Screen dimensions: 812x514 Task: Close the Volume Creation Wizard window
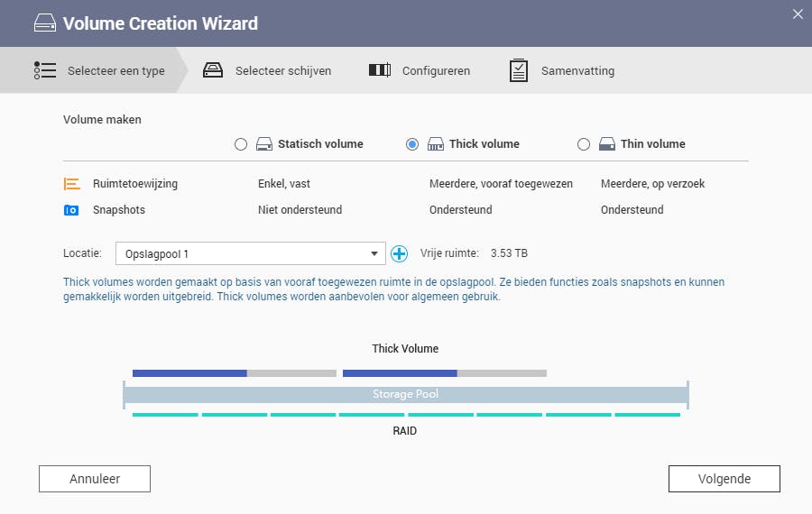(x=798, y=14)
